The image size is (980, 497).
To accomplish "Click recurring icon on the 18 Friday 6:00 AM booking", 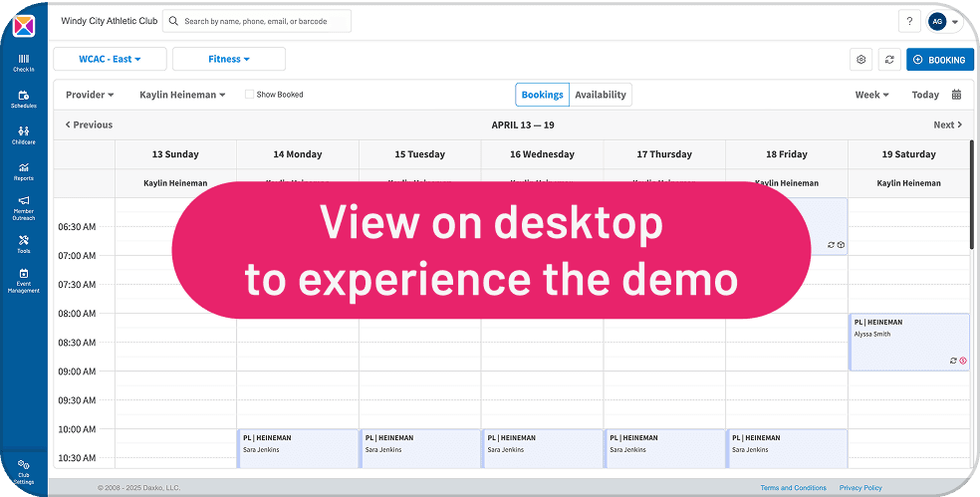I will [831, 245].
